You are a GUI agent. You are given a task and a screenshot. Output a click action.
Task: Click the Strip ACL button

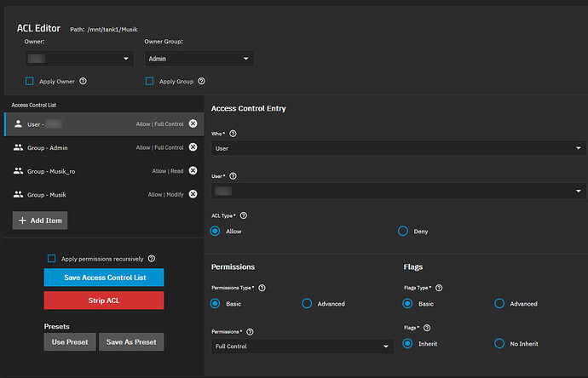(103, 301)
